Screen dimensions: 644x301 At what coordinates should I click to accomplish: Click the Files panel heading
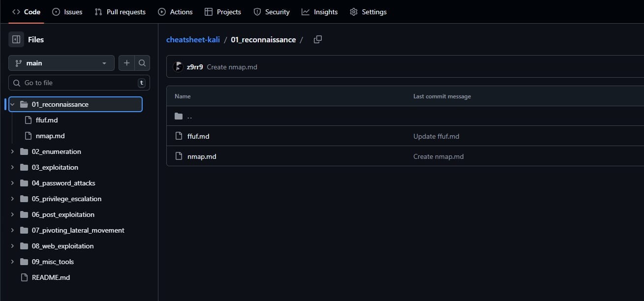tap(36, 39)
